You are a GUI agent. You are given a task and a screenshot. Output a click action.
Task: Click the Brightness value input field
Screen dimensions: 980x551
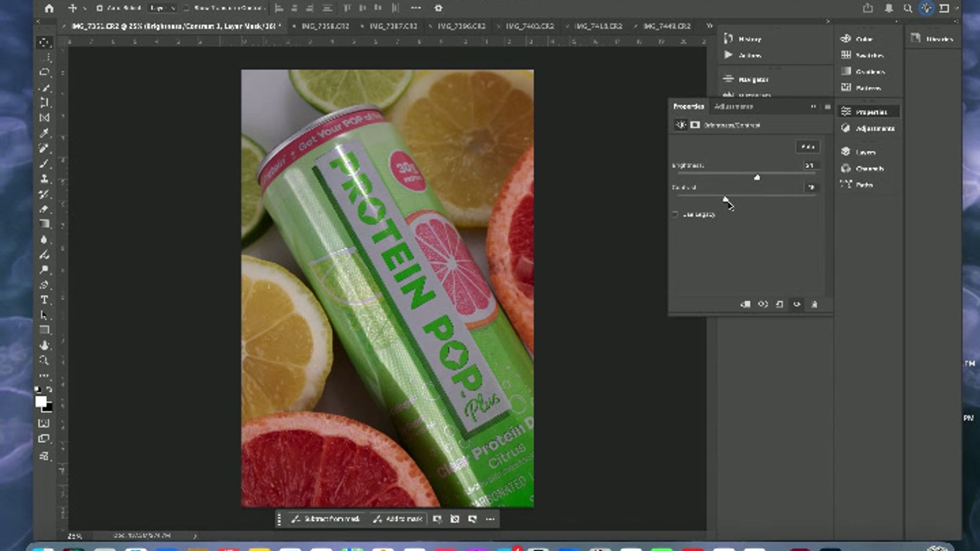(x=810, y=166)
